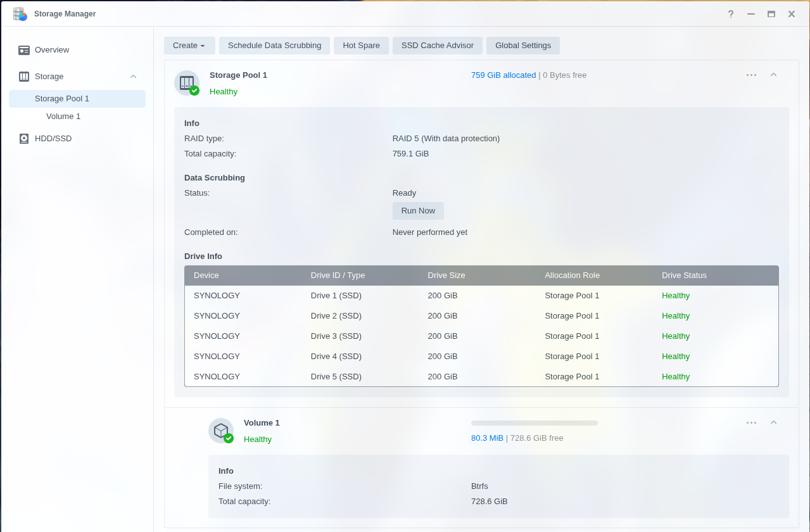The width and height of the screenshot is (810, 532).
Task: Click RAID 5 (With data protection) text
Action: click(x=446, y=139)
